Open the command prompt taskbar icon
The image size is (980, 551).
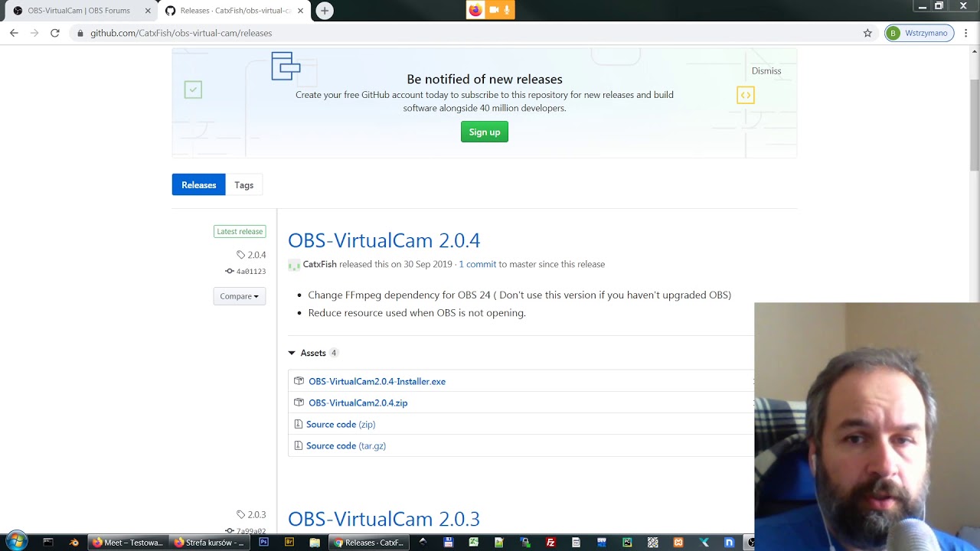47,543
